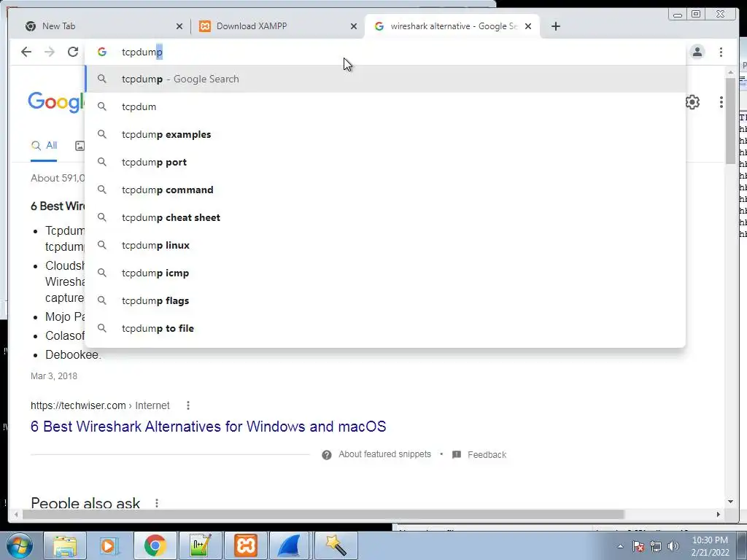Click the vertical scrollbar up arrow
Viewport: 747px width, 560px height.
point(730,72)
